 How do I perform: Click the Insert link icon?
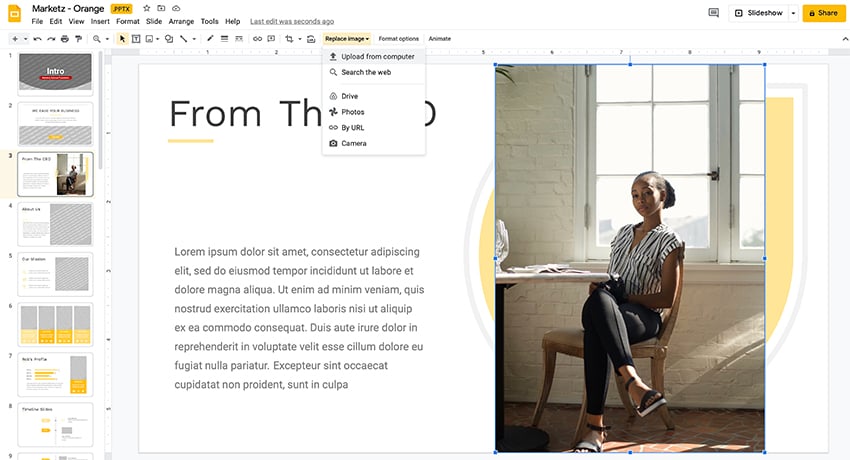(x=257, y=39)
